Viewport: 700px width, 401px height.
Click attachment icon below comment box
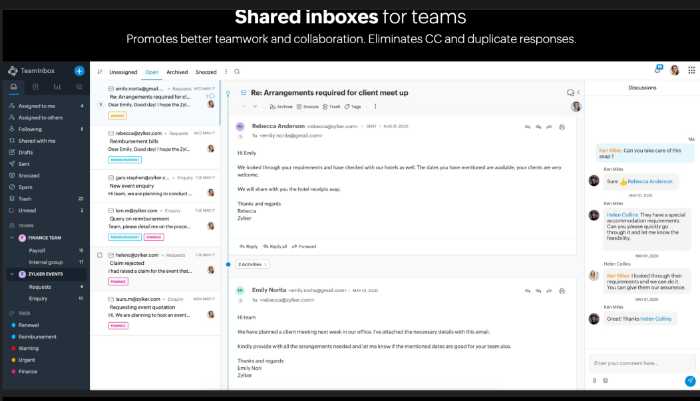pos(594,380)
